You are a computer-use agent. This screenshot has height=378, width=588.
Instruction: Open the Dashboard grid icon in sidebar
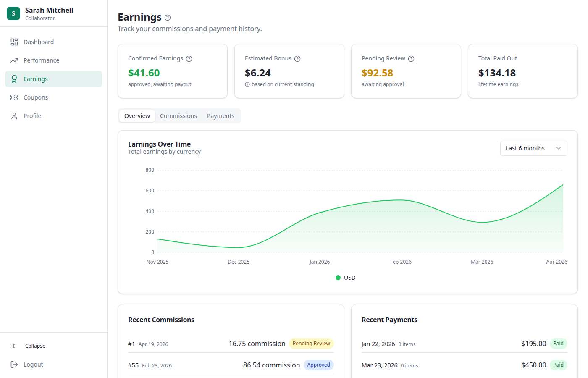(x=14, y=42)
